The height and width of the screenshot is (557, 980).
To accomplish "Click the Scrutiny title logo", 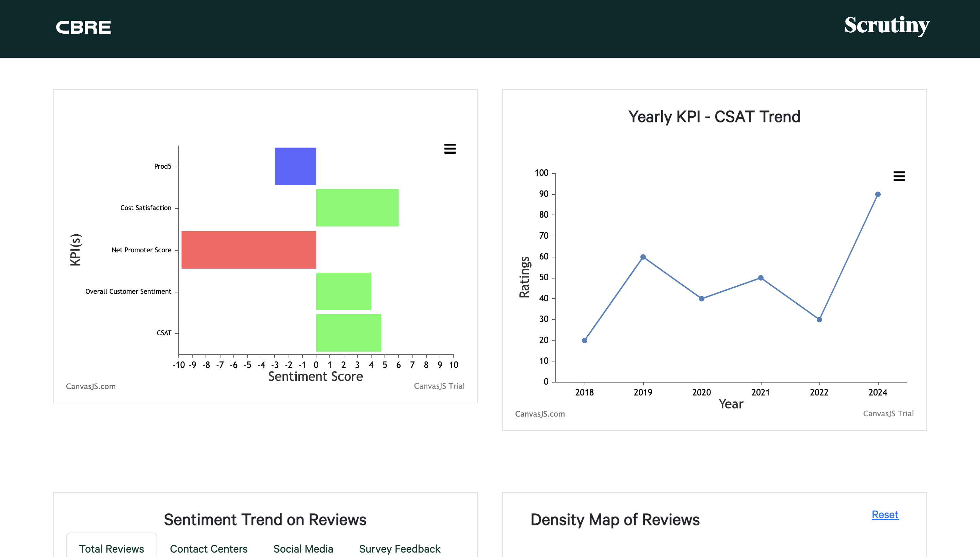I will [x=887, y=26].
